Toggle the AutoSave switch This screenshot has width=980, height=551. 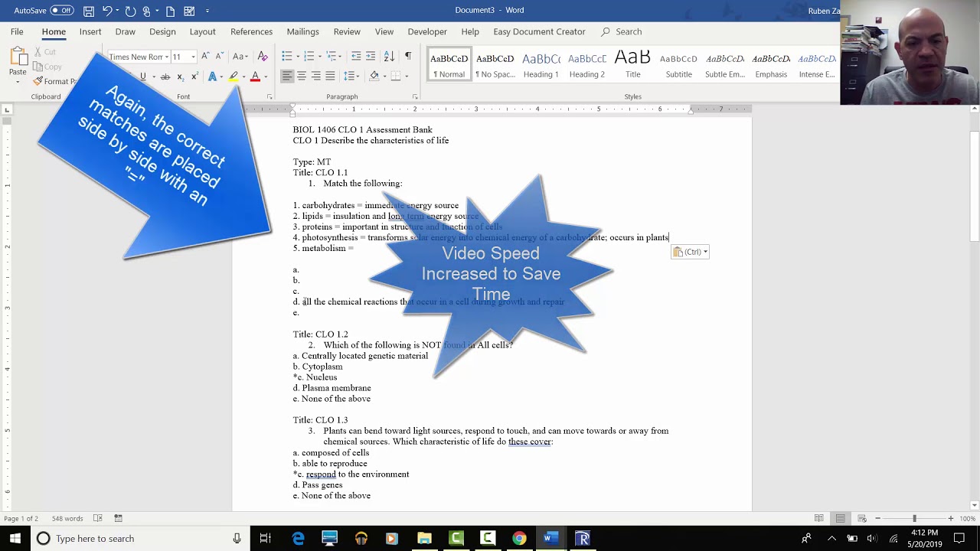[61, 11]
